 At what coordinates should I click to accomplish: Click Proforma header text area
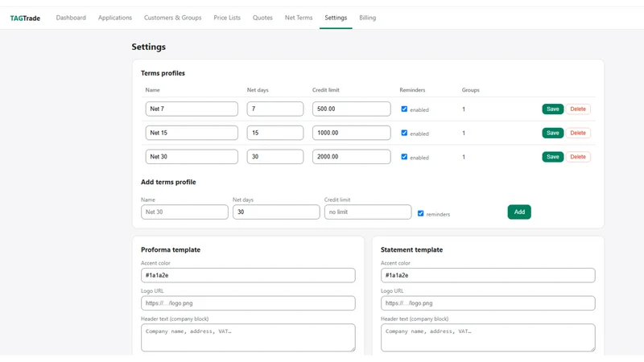[x=248, y=337]
